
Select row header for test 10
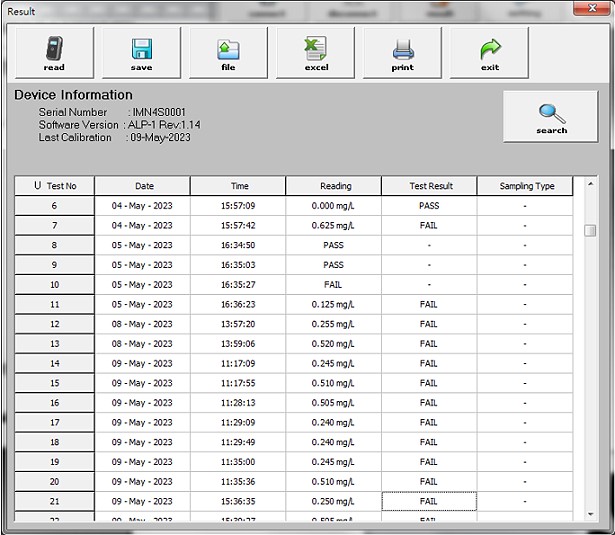pos(55,284)
